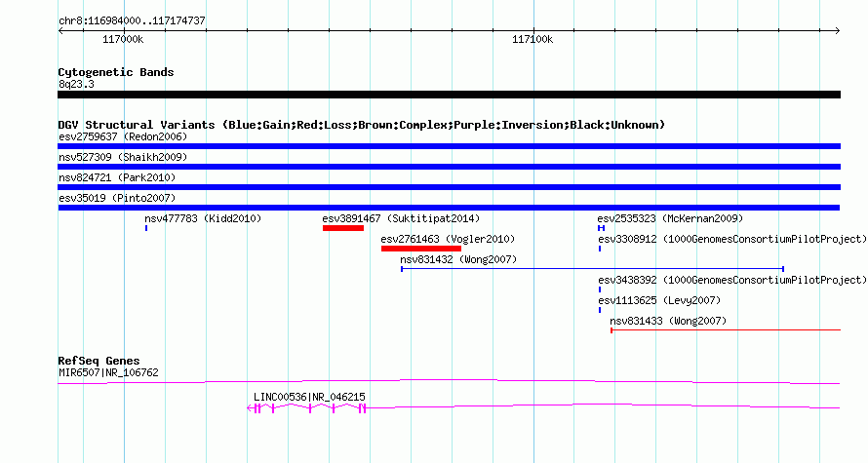The image size is (868, 463).
Task: Click the chr8:116984000..117174737 coordinate label
Action: (132, 21)
